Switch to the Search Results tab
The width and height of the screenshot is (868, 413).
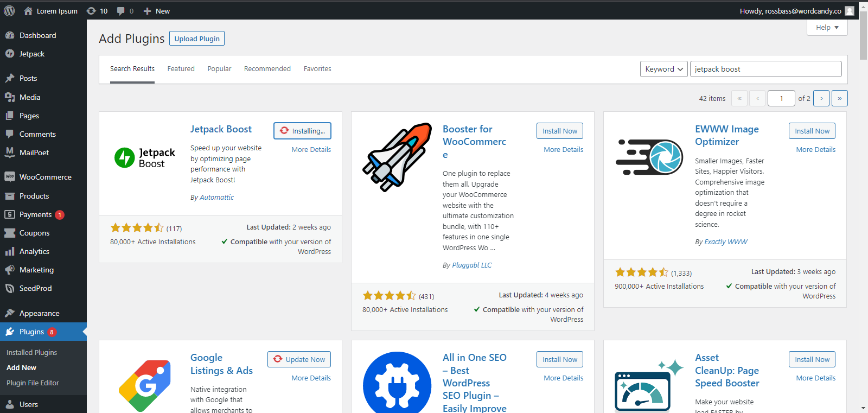tap(132, 69)
